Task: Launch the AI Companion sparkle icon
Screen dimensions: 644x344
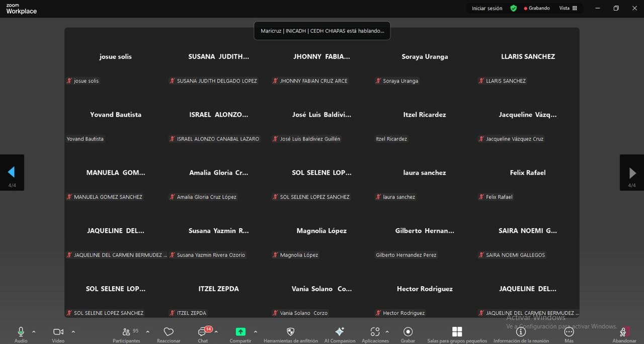Action: point(340,332)
